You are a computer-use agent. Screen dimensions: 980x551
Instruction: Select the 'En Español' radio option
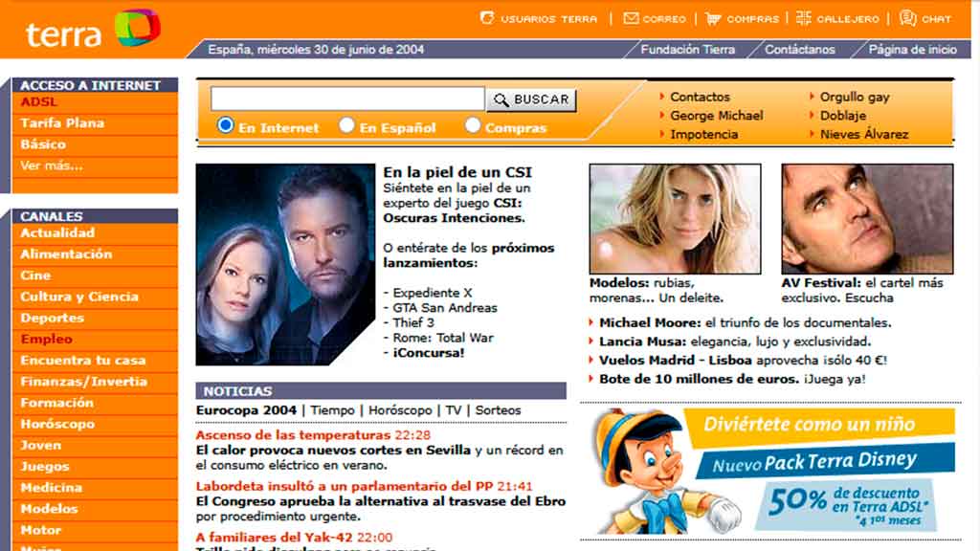click(x=347, y=125)
